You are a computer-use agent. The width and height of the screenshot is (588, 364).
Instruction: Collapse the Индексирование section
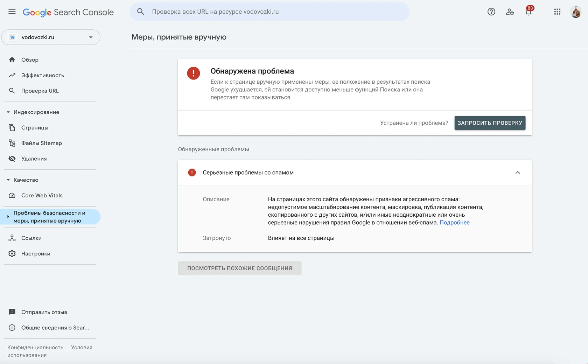(8, 112)
